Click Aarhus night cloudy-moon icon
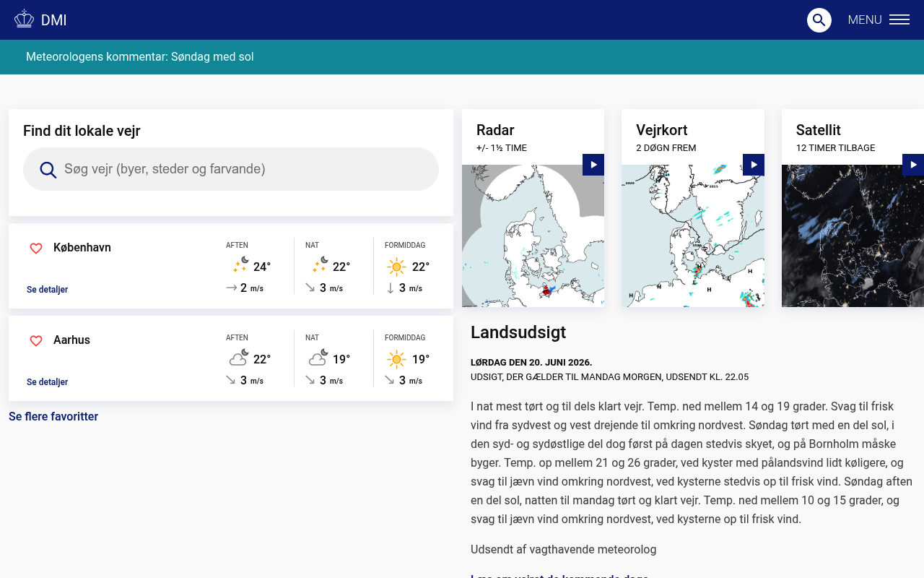 click(x=318, y=358)
